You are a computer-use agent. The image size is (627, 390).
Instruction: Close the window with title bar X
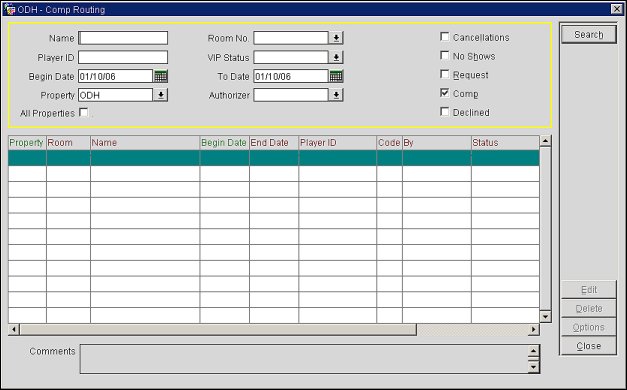(x=617, y=9)
